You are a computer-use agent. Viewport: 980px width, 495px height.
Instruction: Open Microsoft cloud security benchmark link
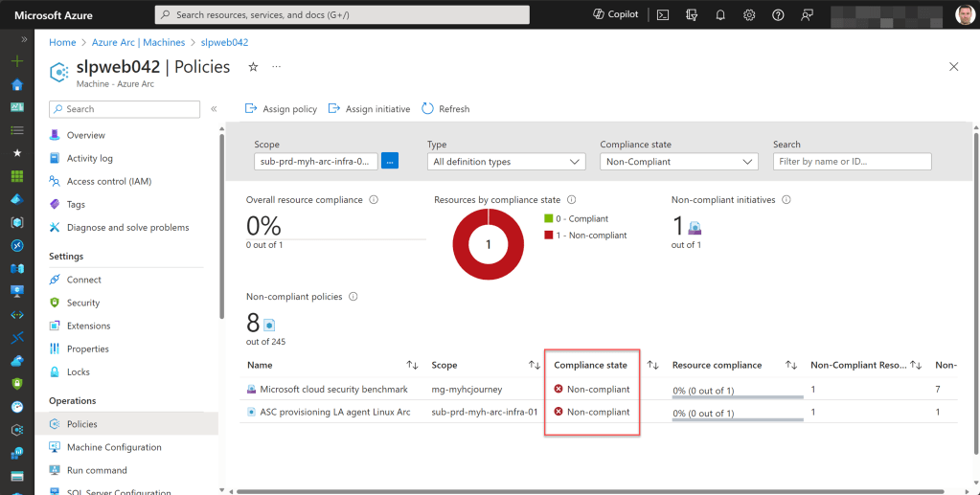click(333, 390)
